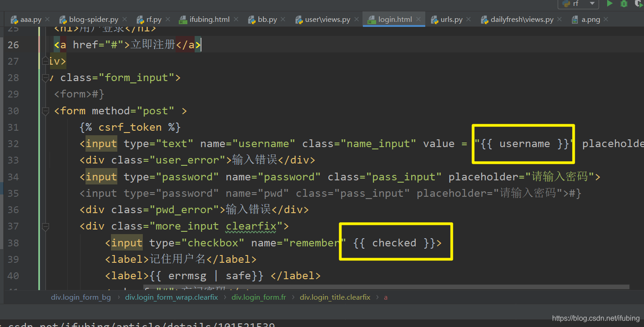This screenshot has width=644, height=327.
Task: Click the 'clearfix' class word on line 37
Action: (x=251, y=226)
